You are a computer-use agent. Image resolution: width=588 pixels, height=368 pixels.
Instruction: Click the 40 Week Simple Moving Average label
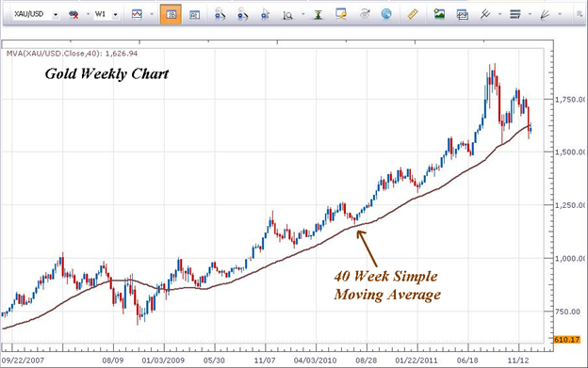pyautogui.click(x=387, y=285)
